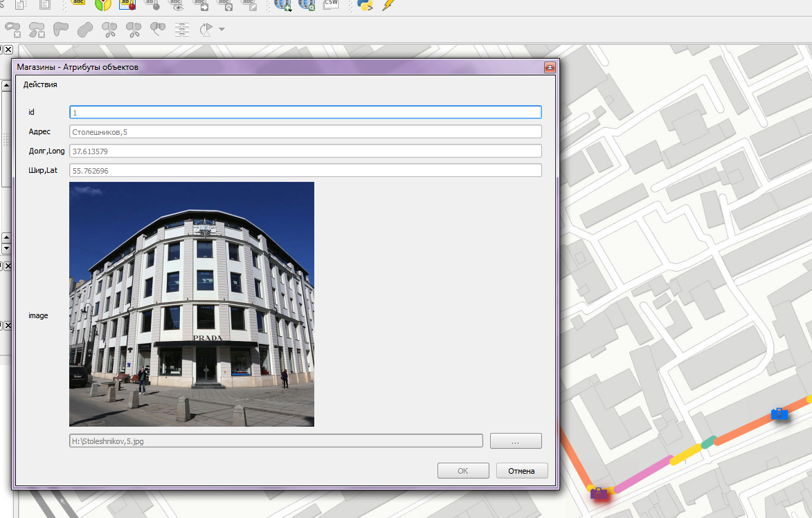This screenshot has width=812, height=518.
Task: Click the Paste Features toolbar icon
Action: coord(45,5)
